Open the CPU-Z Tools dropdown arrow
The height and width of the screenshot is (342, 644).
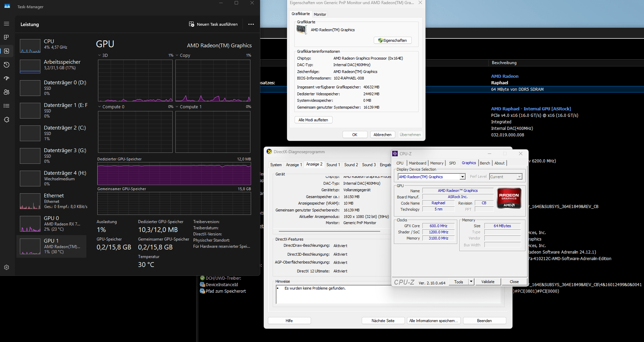[471, 282]
